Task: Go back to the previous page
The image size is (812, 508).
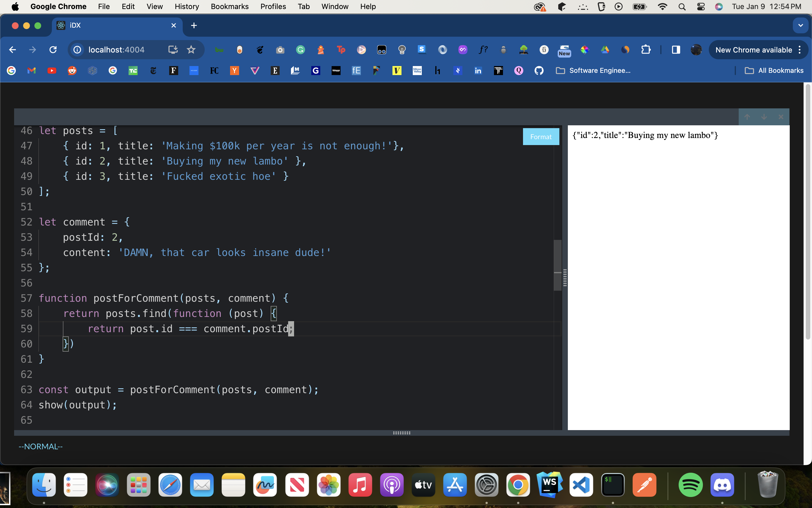Action: point(12,50)
